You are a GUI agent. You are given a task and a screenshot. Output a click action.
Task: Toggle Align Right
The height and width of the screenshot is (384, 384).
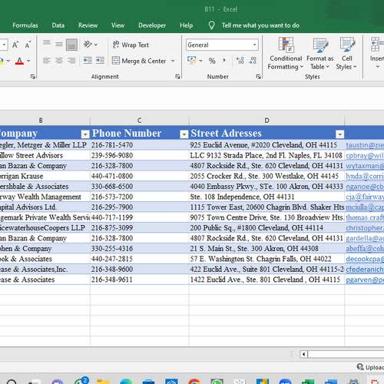(71, 61)
